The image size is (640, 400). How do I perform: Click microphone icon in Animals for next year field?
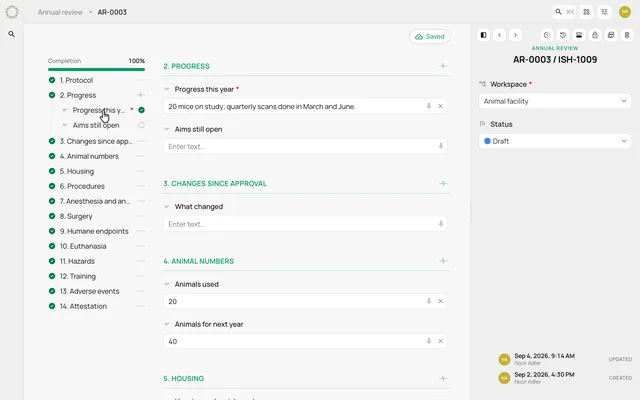429,341
